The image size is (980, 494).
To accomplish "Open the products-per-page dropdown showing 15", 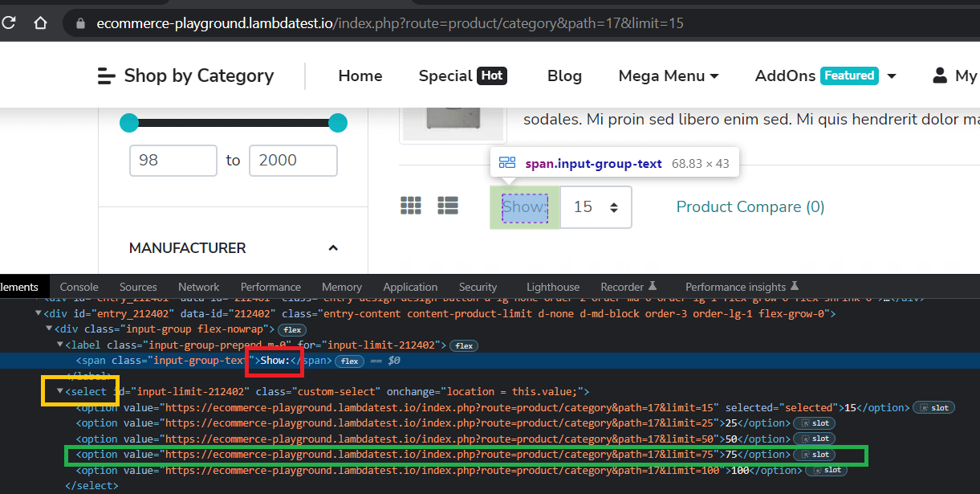I will point(596,206).
